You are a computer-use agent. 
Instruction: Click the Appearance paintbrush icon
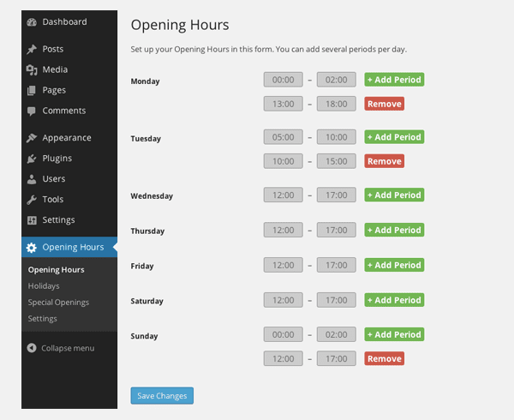coord(32,138)
